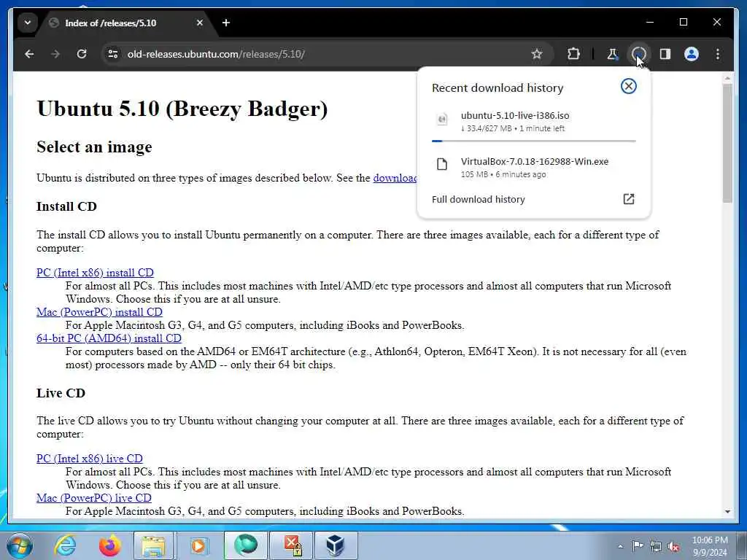Open the Extensions puzzle icon
747x560 pixels.
(x=573, y=54)
